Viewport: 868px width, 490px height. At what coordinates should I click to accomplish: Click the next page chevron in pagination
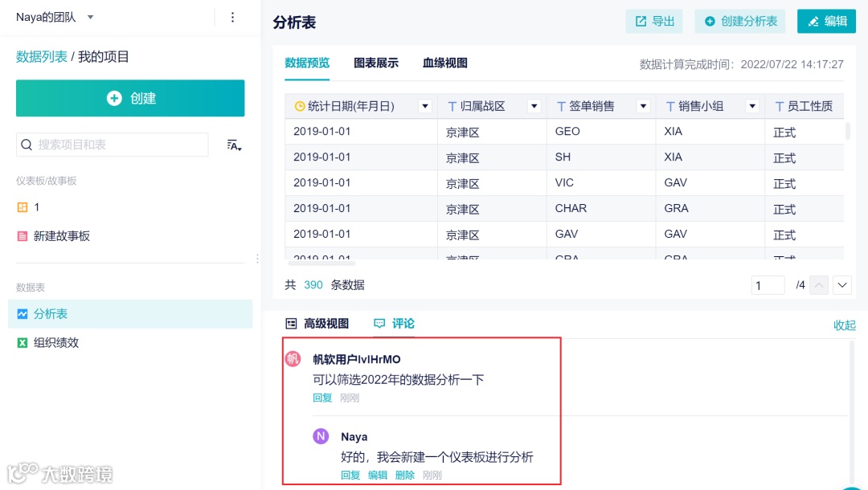(x=843, y=284)
